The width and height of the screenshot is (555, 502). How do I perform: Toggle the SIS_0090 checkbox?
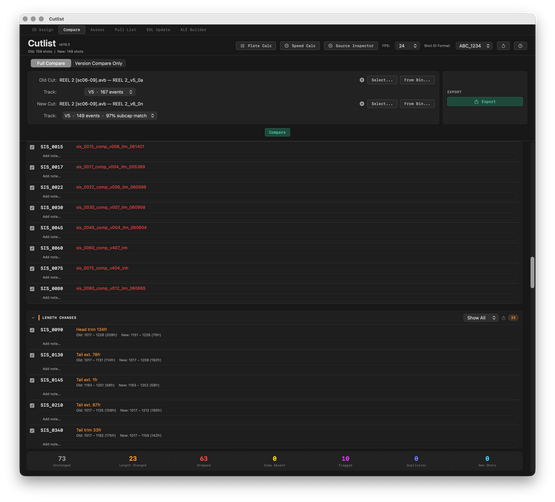coord(32,330)
